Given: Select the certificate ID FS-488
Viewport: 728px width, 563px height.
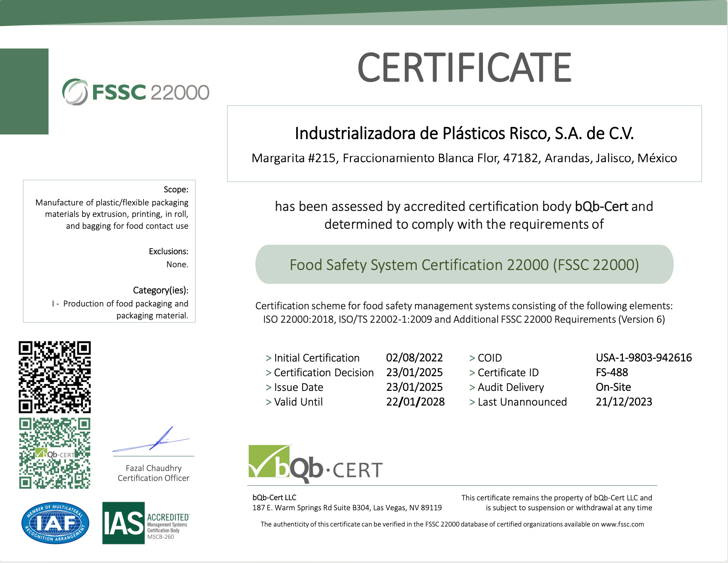Looking at the screenshot, I should pos(612,372).
